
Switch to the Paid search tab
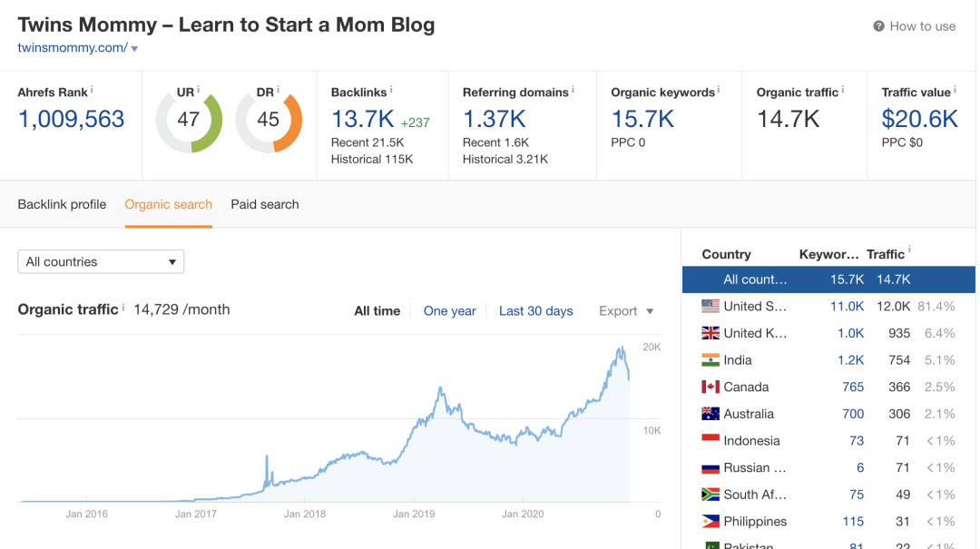(x=265, y=204)
